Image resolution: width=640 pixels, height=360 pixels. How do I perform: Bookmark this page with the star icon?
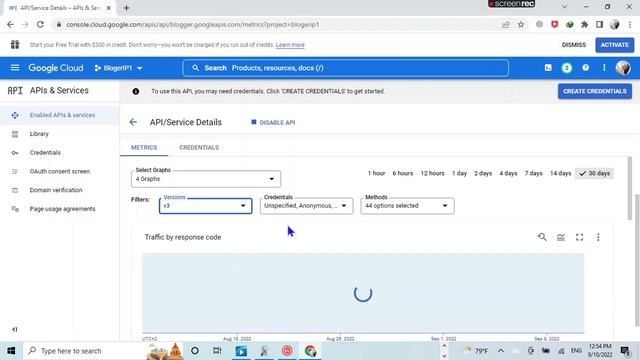[x=521, y=24]
